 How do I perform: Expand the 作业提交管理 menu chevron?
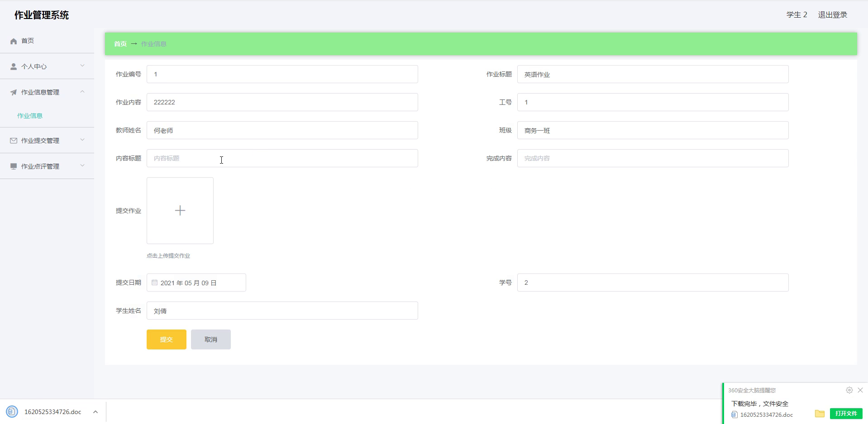[x=82, y=140]
